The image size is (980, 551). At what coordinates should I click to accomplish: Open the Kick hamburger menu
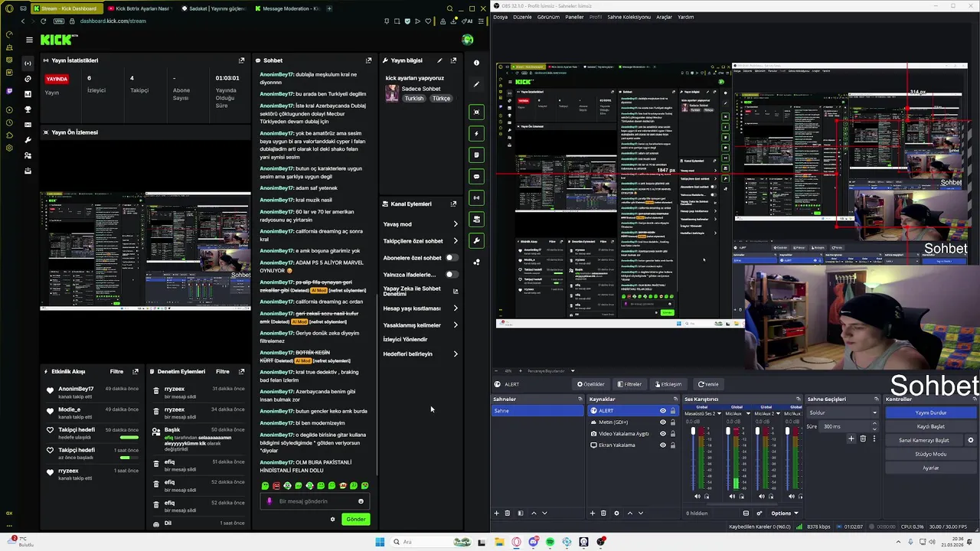click(29, 40)
